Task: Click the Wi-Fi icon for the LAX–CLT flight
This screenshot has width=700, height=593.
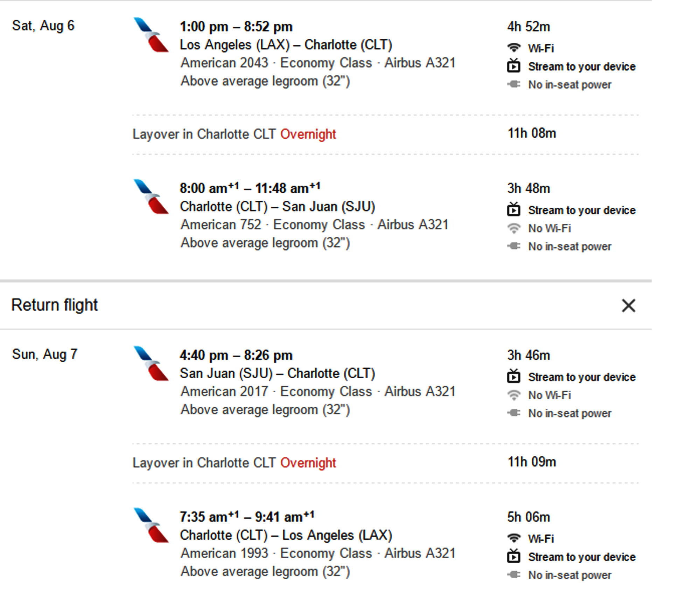Action: 514,48
